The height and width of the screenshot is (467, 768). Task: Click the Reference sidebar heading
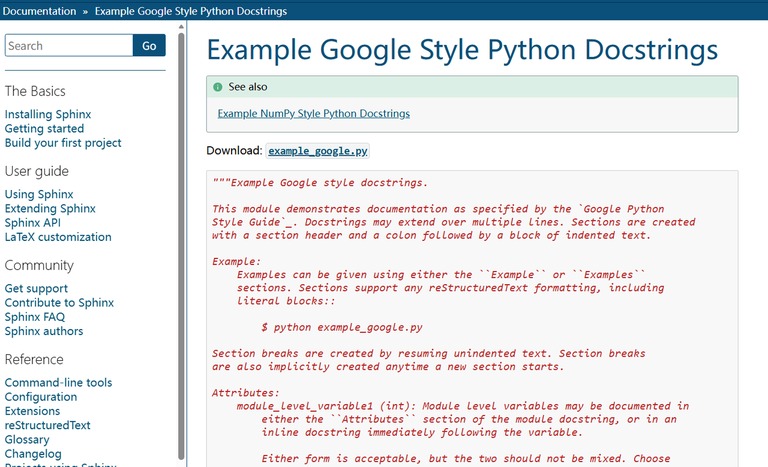click(x=34, y=359)
